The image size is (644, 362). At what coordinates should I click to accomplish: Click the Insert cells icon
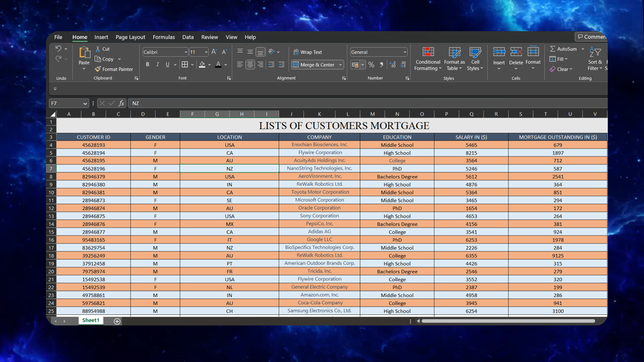click(x=499, y=52)
